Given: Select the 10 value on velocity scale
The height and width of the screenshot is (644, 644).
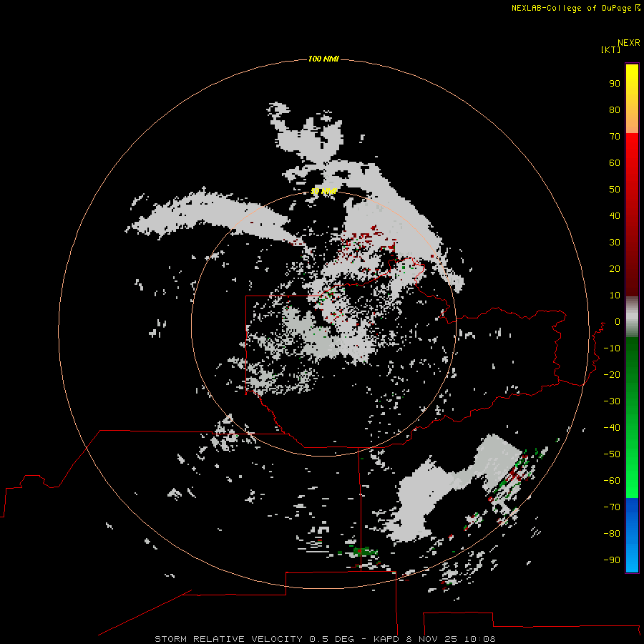Looking at the screenshot, I should 615,296.
